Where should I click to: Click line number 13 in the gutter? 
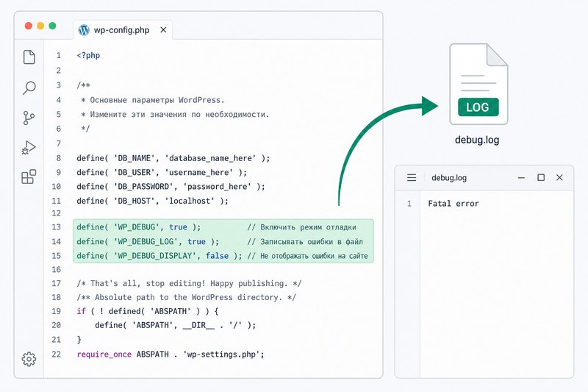point(57,227)
